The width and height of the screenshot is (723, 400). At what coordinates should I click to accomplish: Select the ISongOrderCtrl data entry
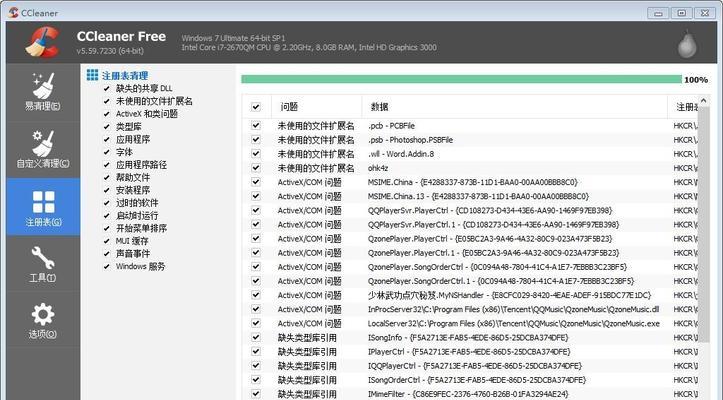coord(477,380)
